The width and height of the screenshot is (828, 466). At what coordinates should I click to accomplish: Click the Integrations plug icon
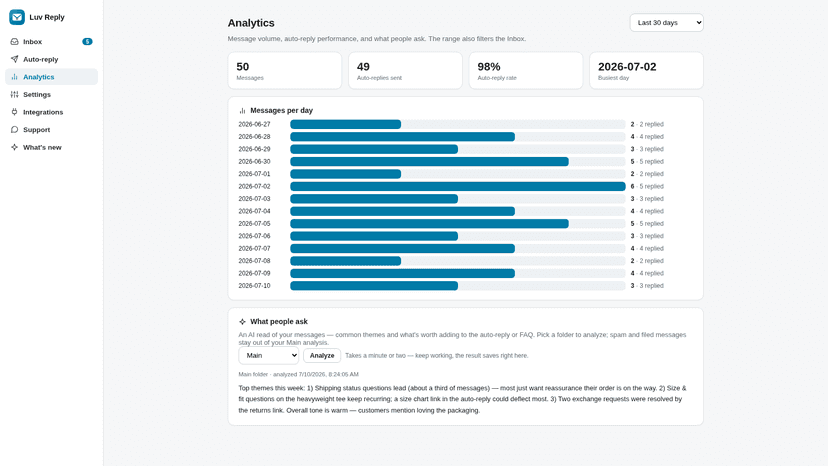point(14,112)
